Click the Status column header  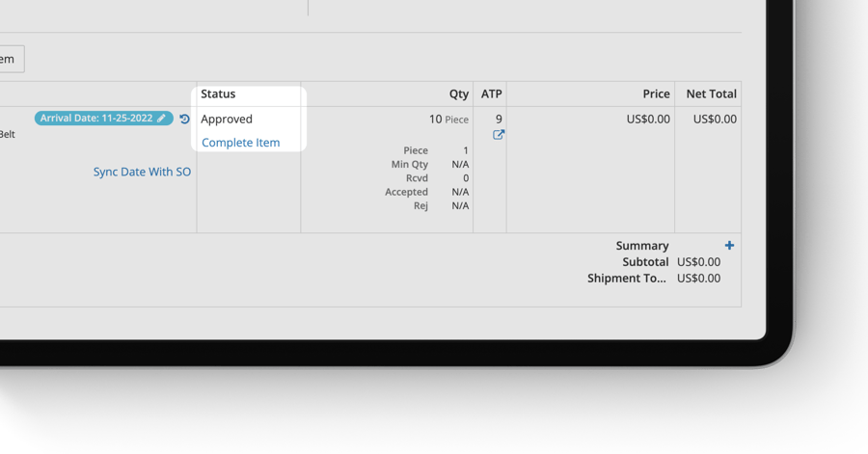218,94
